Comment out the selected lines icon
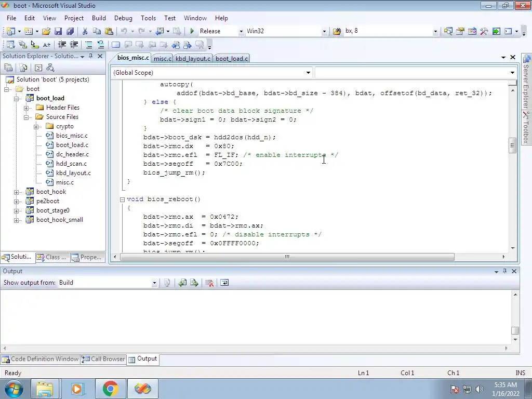532x399 pixels. (88, 45)
